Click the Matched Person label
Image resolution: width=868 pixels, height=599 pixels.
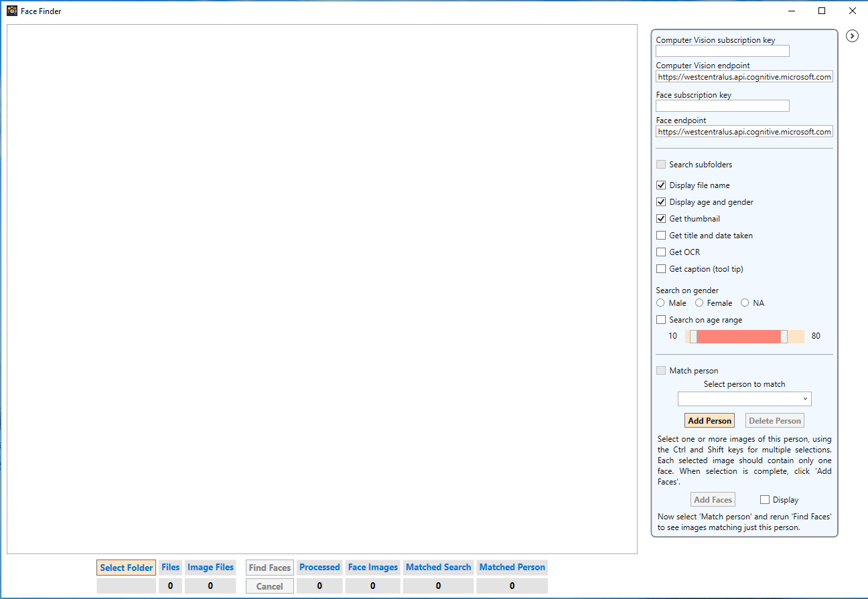click(512, 567)
